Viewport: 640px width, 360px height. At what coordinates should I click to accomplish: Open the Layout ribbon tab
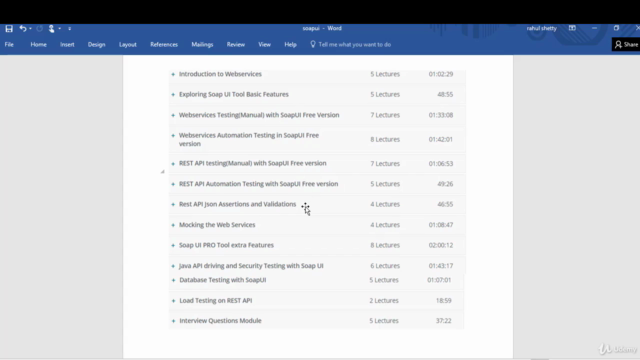[x=128, y=44]
